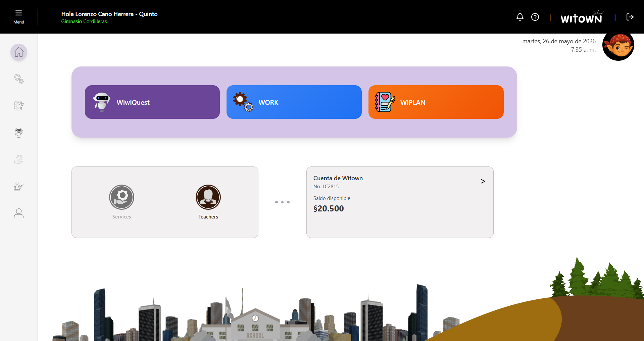The width and height of the screenshot is (644, 341).
Task: Click the help question mark icon
Action: pos(535,17)
